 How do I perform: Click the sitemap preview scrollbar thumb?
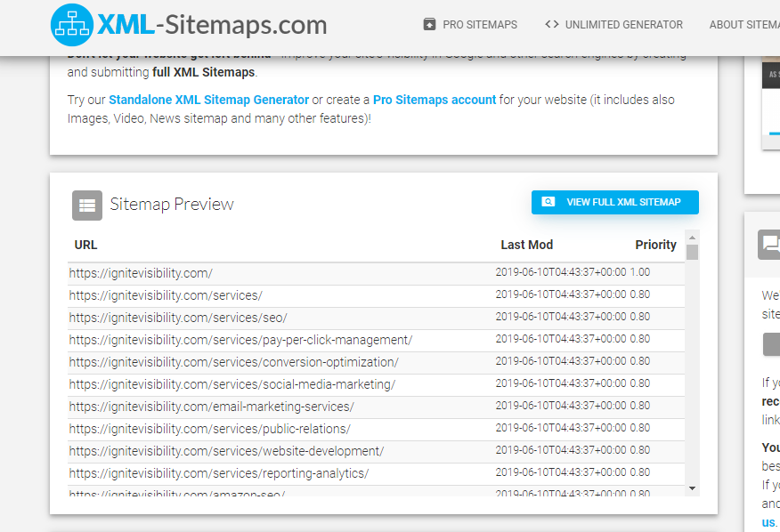tap(692, 252)
